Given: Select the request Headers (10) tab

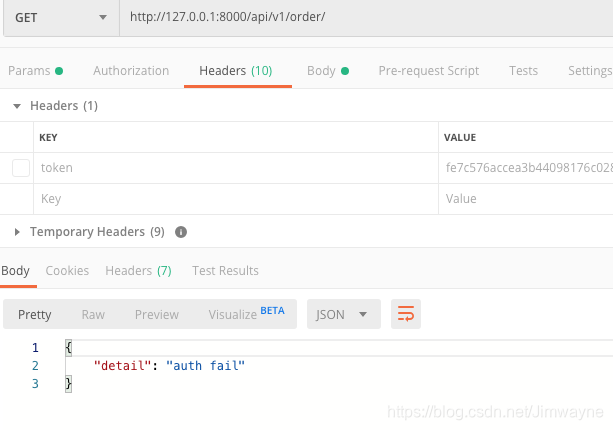Looking at the screenshot, I should tap(236, 71).
